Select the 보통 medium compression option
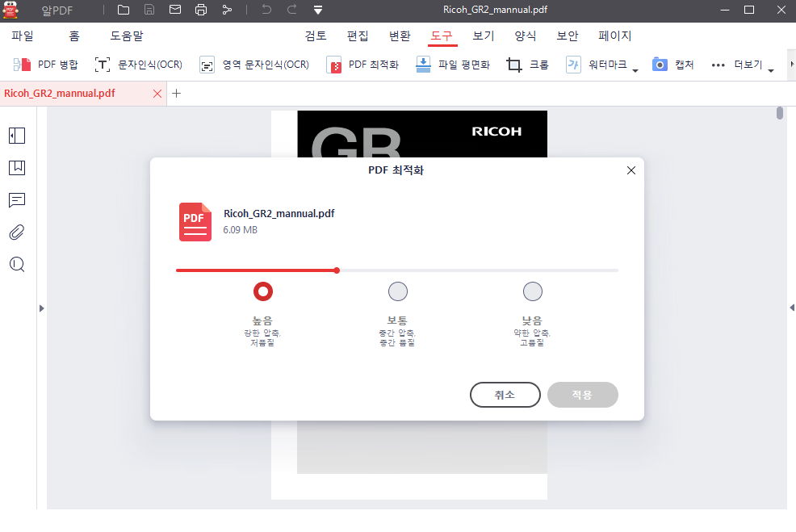The image size is (796, 532). pos(398,291)
